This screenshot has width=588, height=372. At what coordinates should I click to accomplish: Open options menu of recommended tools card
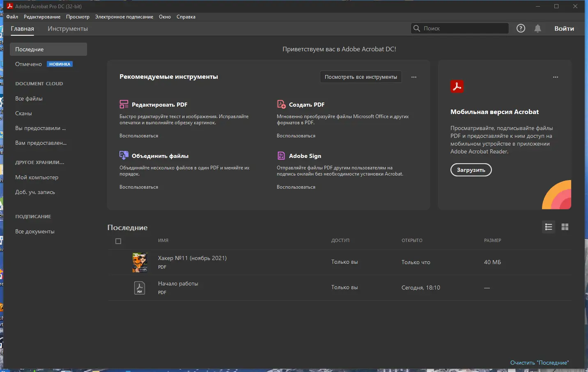coord(414,77)
